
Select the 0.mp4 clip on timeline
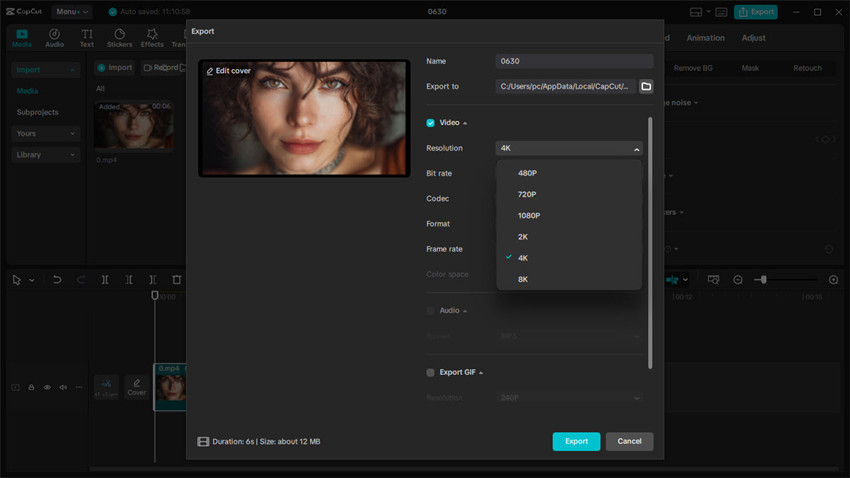tap(170, 387)
